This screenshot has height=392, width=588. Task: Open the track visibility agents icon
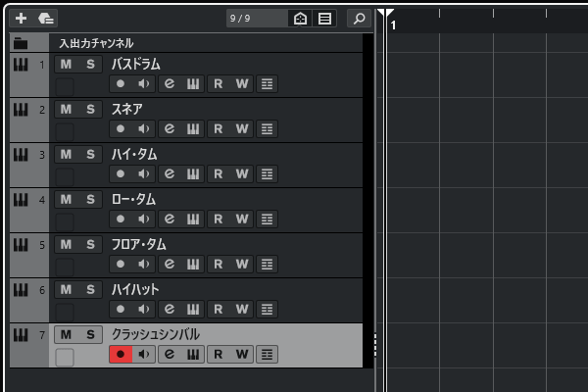coord(300,18)
